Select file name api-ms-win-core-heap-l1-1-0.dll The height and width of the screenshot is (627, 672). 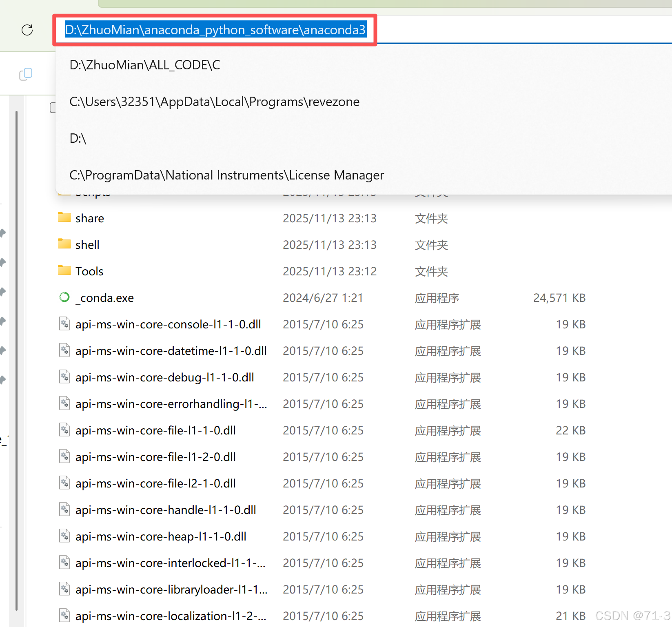[161, 536]
